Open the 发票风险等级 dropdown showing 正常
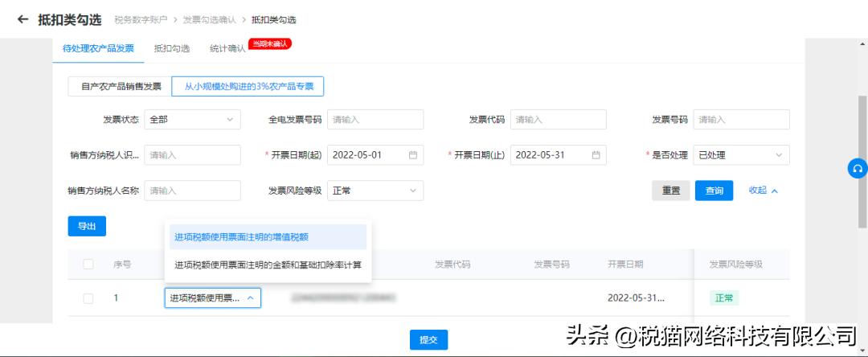This screenshot has height=357, width=868. (375, 191)
